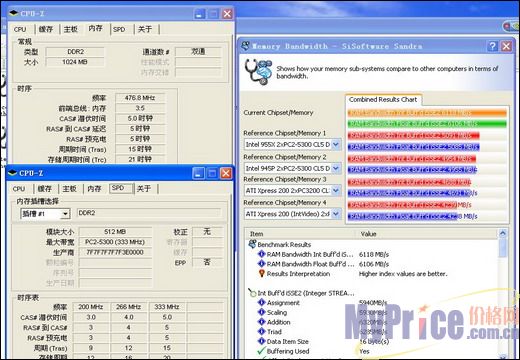This screenshot has height=360, width=520.
Task: Select SPD tab in upper CPU-Z window
Action: tap(119, 29)
